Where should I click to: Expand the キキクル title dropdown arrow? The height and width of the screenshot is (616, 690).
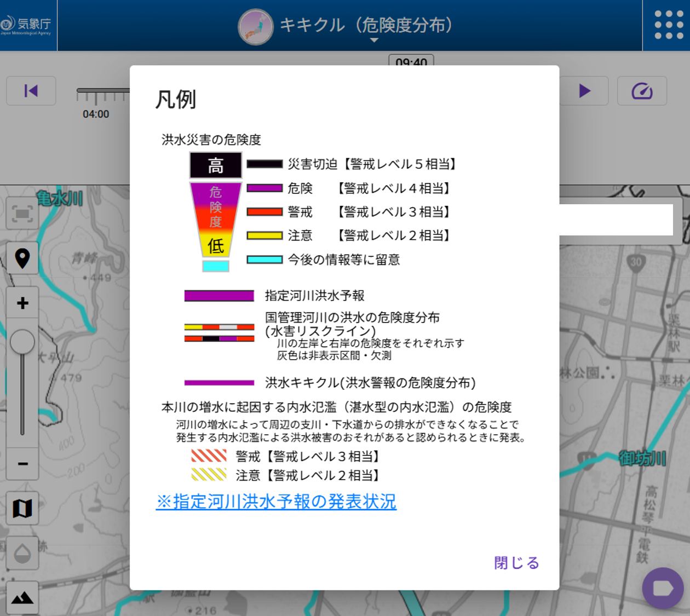pos(374,41)
